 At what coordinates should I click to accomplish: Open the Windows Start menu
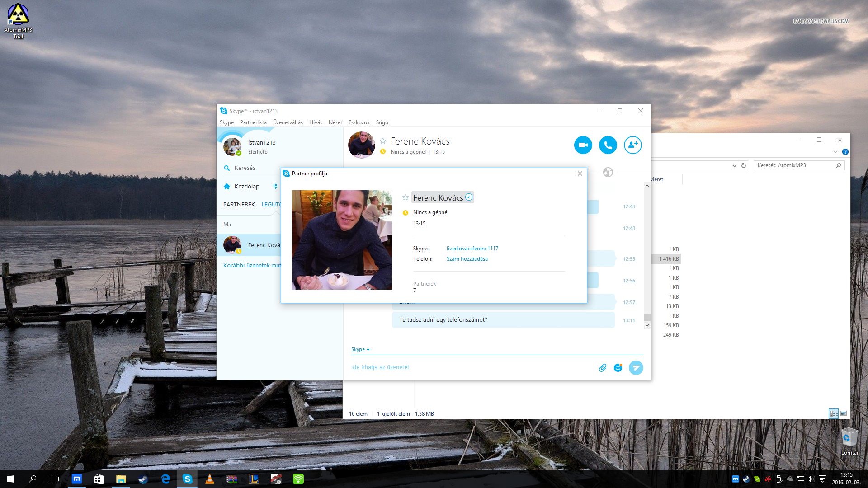point(11,479)
